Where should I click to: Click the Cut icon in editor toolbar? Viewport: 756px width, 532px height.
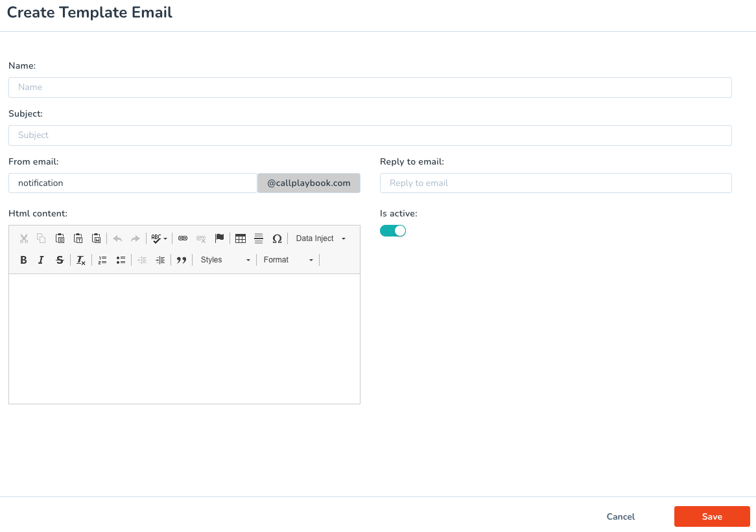23,238
